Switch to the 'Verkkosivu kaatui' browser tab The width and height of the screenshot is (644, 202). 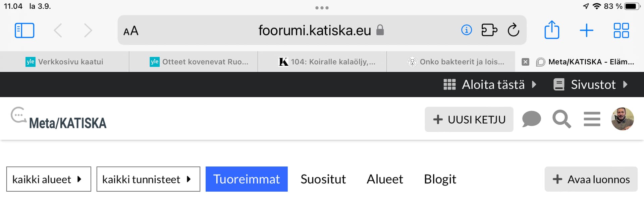pyautogui.click(x=64, y=62)
